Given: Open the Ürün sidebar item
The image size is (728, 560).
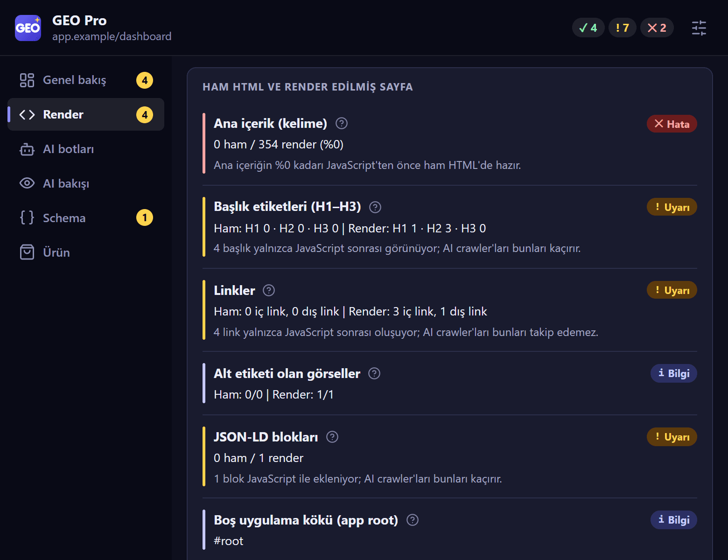Looking at the screenshot, I should click(x=86, y=252).
